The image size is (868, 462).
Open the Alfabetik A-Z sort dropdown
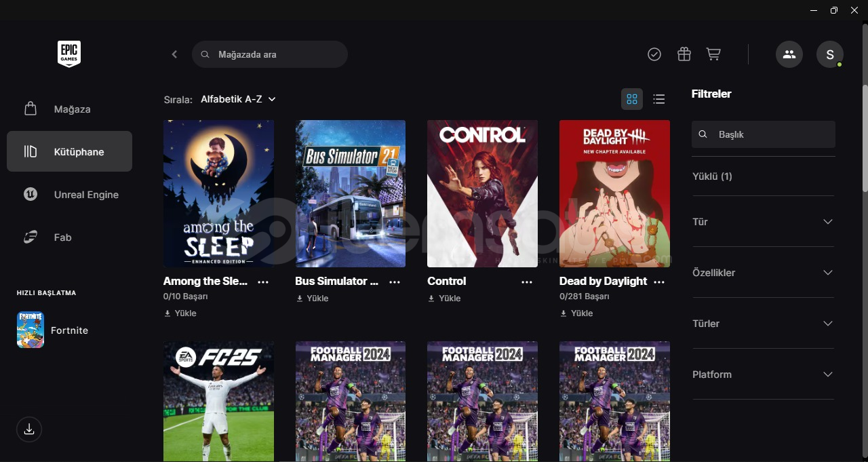click(238, 99)
